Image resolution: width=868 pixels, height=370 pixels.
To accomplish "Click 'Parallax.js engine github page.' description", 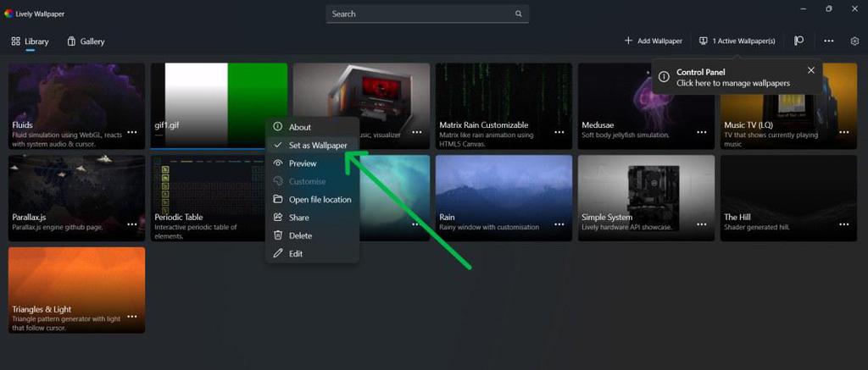I will (58, 227).
